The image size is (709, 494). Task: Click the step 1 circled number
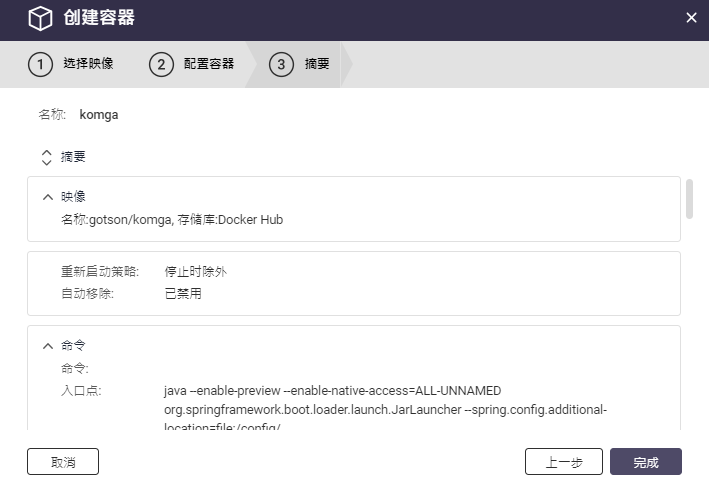(40, 64)
